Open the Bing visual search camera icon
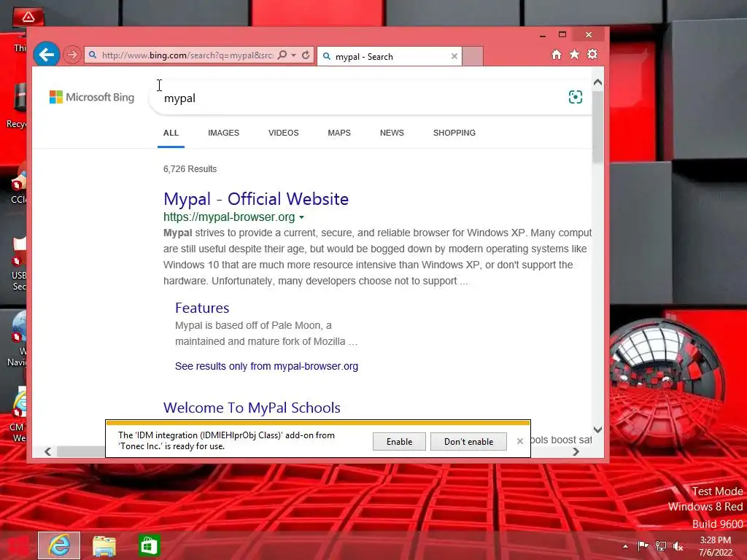The width and height of the screenshot is (747, 560). coord(576,97)
